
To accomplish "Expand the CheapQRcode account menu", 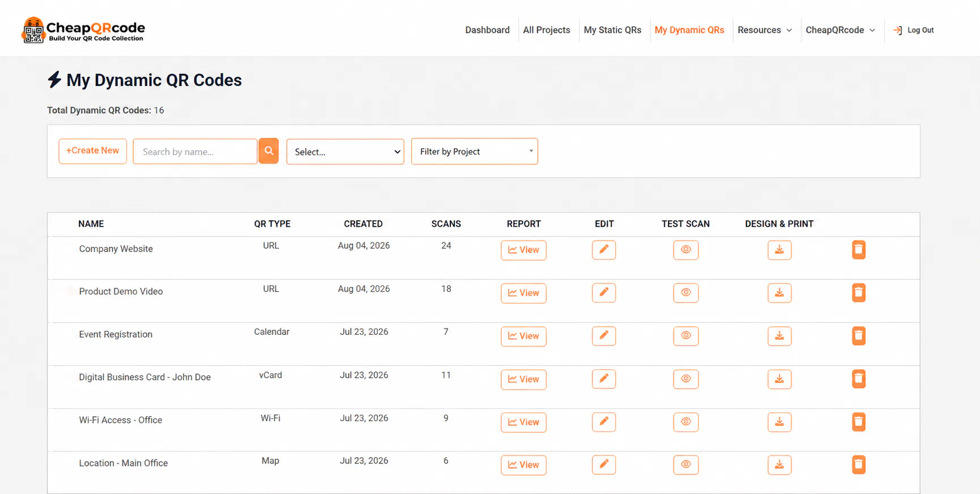I will (x=841, y=30).
